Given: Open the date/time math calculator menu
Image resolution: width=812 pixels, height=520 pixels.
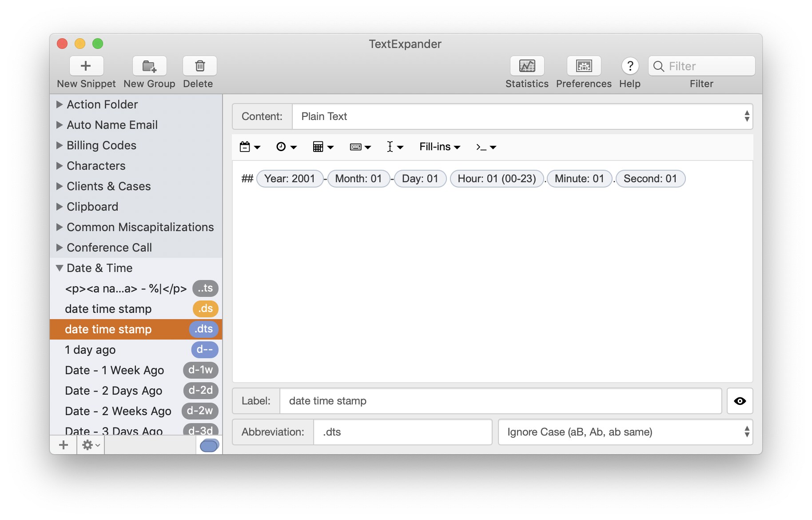Looking at the screenshot, I should tap(323, 147).
